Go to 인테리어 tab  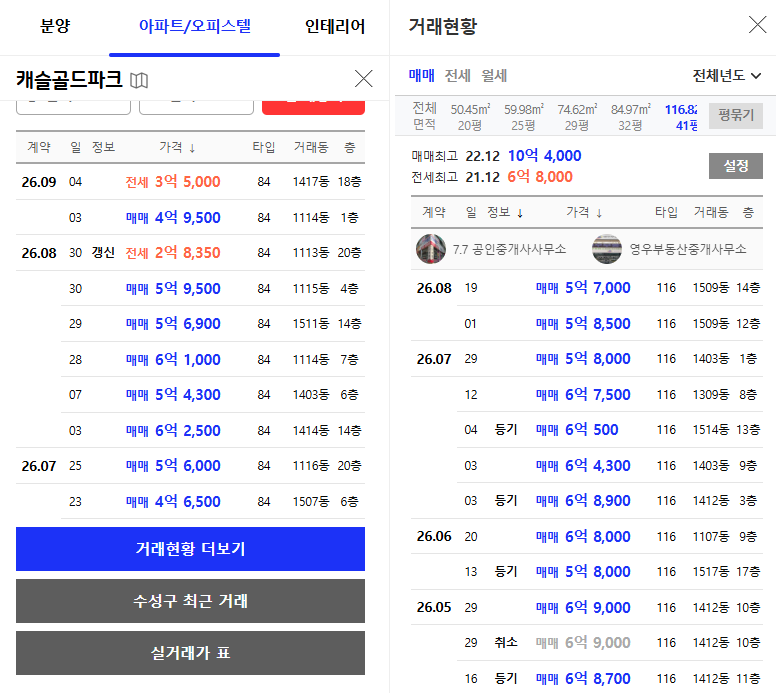(335, 26)
